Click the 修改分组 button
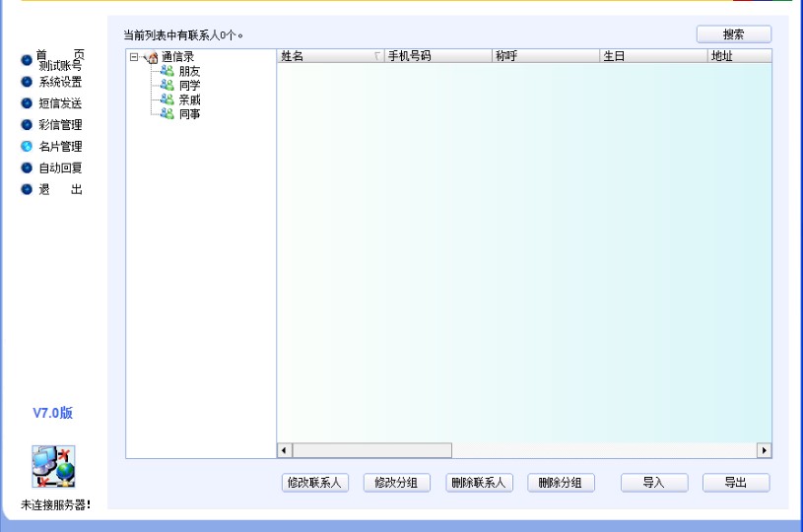 (397, 483)
